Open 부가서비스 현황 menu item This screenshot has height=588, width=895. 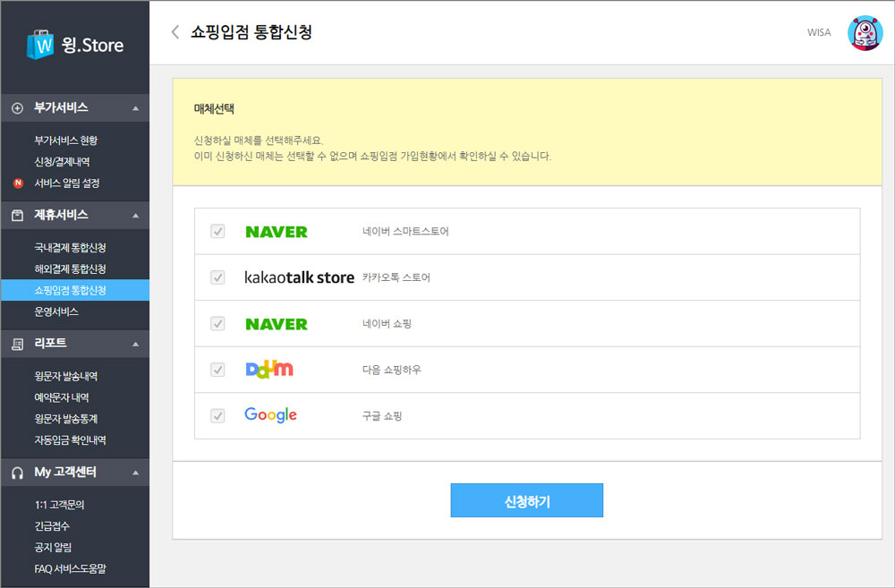65,141
